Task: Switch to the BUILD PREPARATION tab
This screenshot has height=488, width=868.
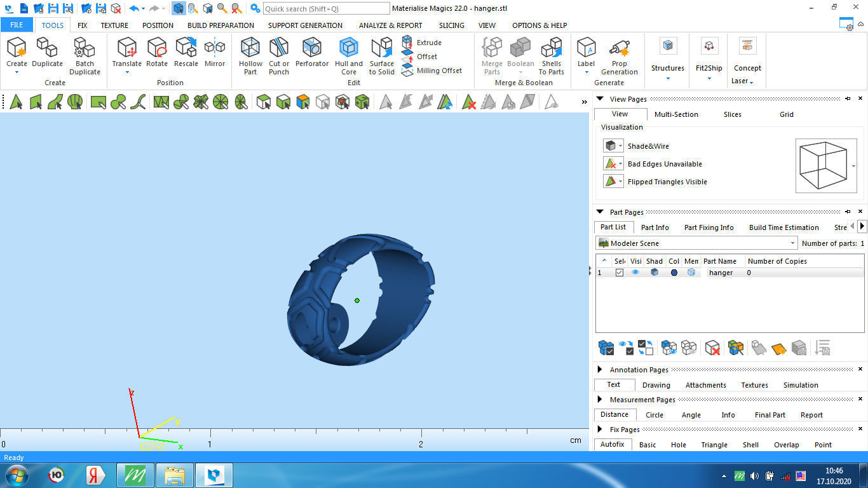Action: [x=220, y=25]
